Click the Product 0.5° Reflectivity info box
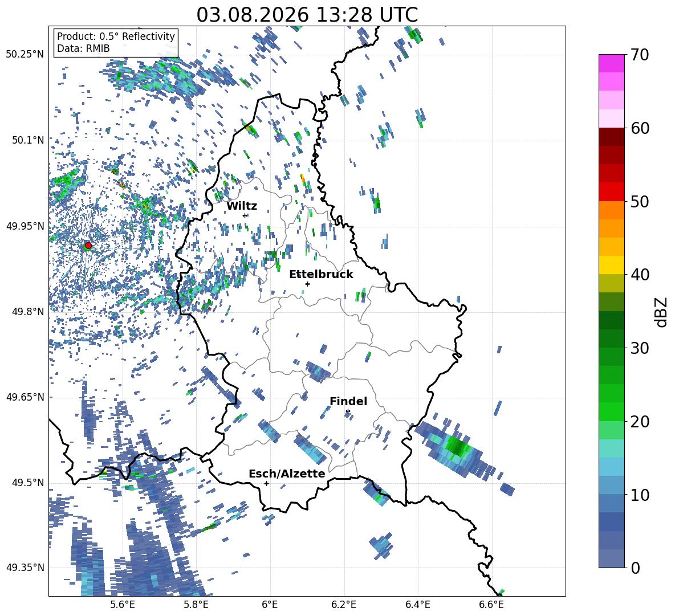 pos(116,42)
